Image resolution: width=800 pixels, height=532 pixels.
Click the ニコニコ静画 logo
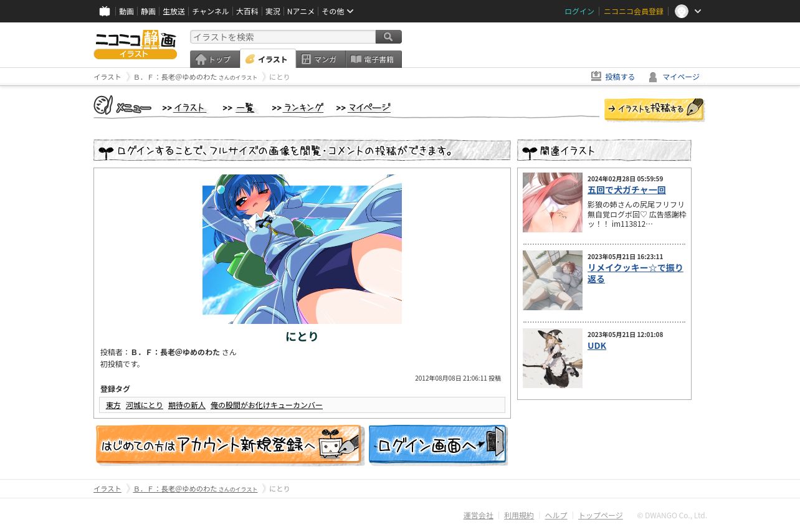coord(135,44)
